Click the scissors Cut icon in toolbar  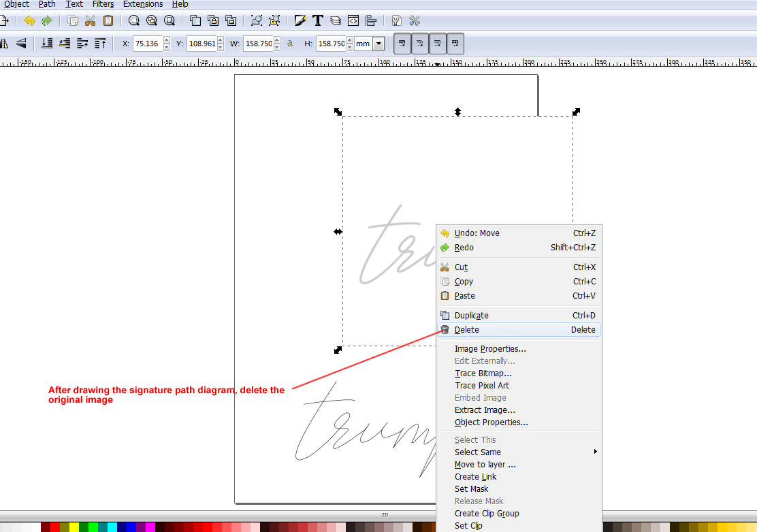pyautogui.click(x=90, y=21)
